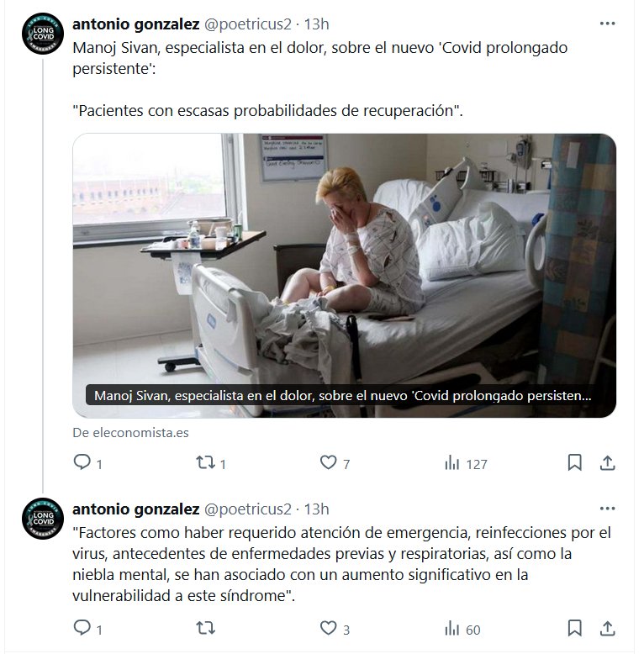
Task: Open the hospital patient article image
Action: click(x=344, y=275)
